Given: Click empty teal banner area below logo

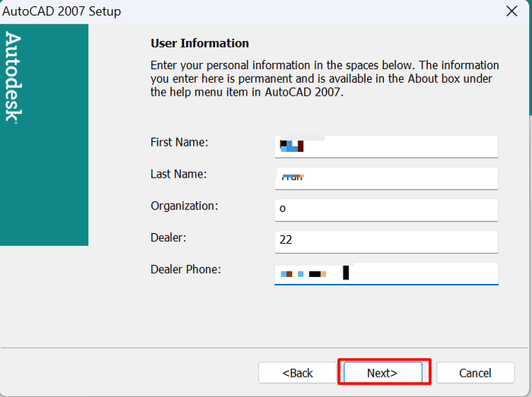Looking at the screenshot, I should click(x=44, y=190).
